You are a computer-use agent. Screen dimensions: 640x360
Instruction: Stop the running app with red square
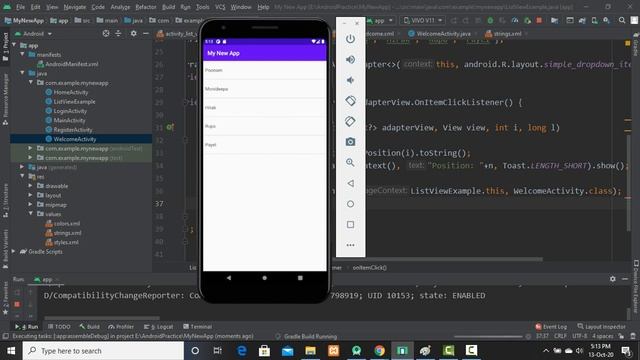[539, 20]
